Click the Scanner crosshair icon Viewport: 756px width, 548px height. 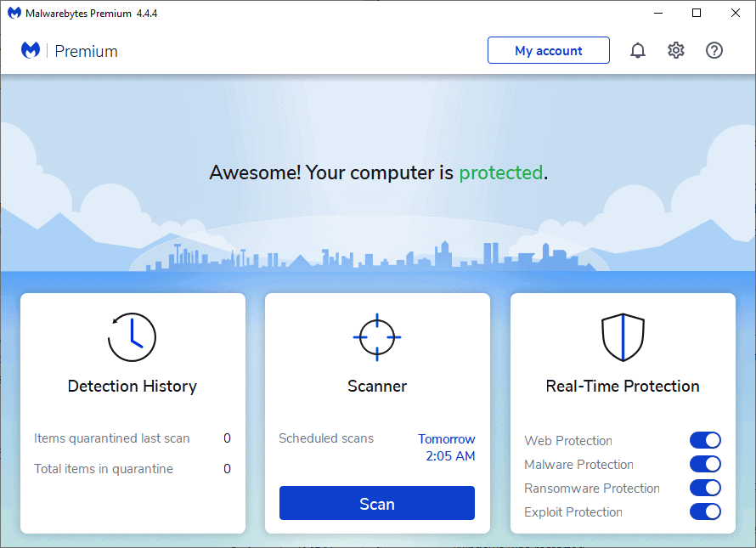pos(376,337)
